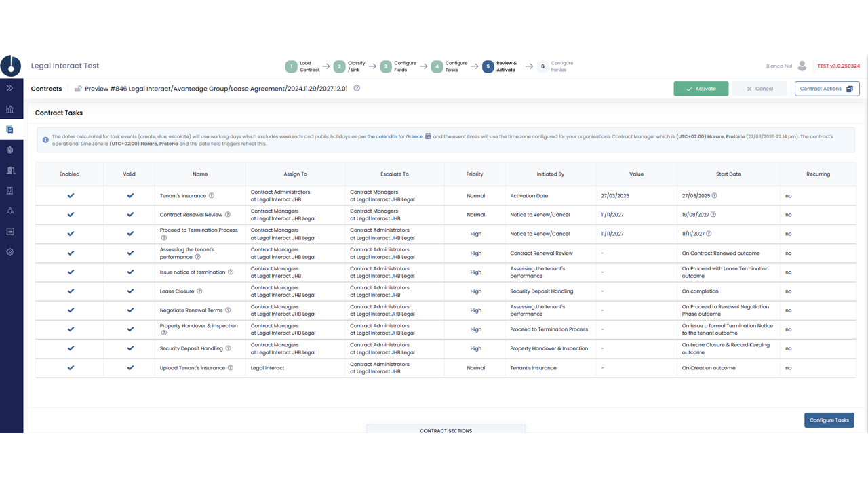Click help icon beside contract title

(357, 88)
